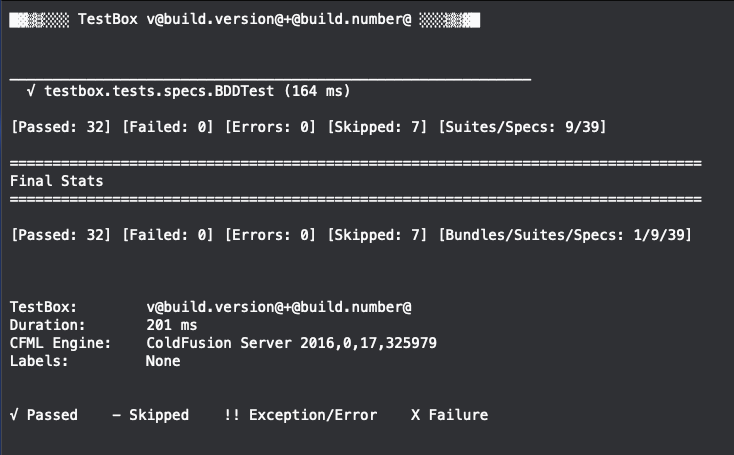Image resolution: width=734 pixels, height=455 pixels.
Task: Click the testbox.tests.specs.BDDTest bundle name
Action: (x=159, y=91)
